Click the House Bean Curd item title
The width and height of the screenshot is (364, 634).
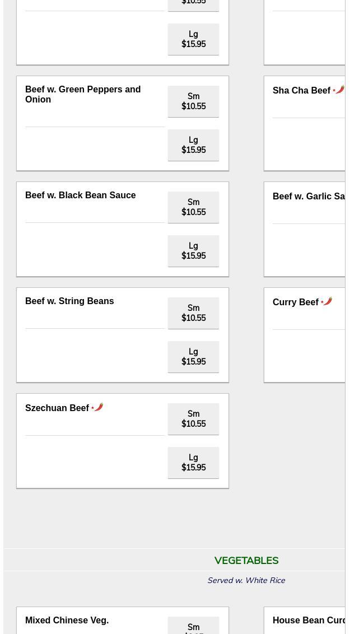(x=309, y=620)
